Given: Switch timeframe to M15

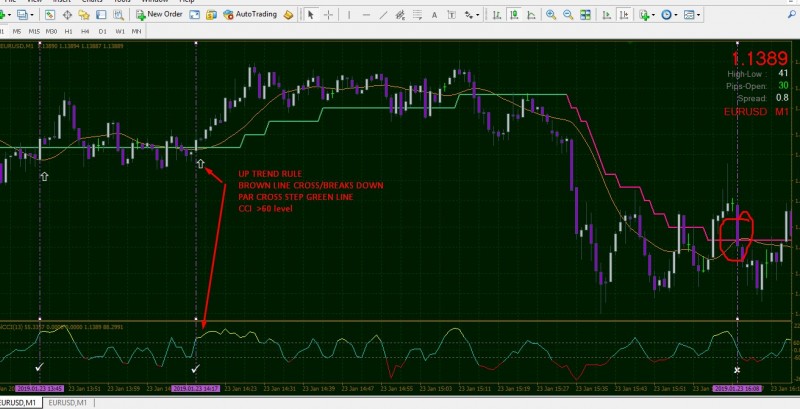Looking at the screenshot, I should pyautogui.click(x=34, y=32).
